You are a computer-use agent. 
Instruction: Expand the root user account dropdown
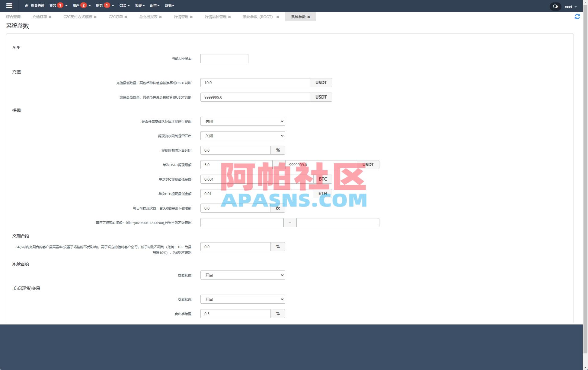click(570, 6)
